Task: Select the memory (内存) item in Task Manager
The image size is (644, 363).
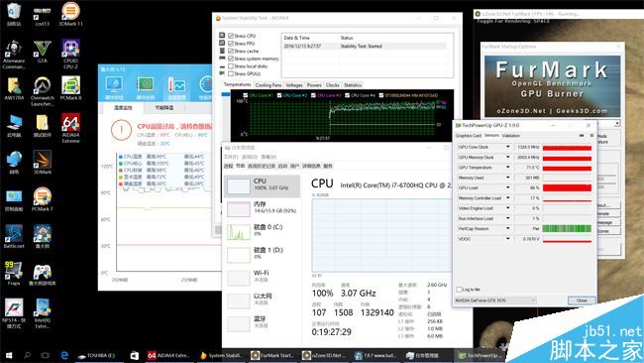Action: (x=263, y=208)
